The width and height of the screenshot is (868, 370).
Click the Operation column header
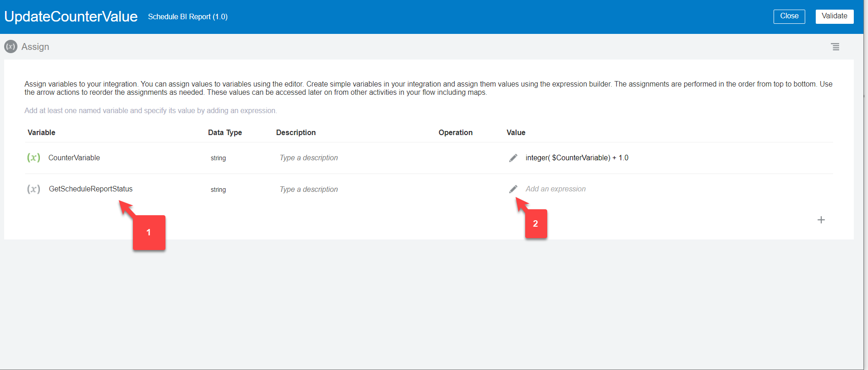(455, 132)
